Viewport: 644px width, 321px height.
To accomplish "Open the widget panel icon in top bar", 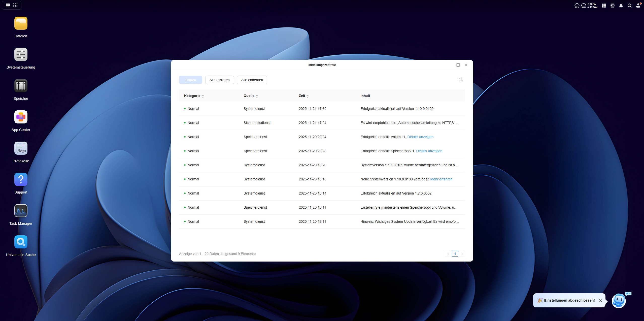I will (x=604, y=6).
